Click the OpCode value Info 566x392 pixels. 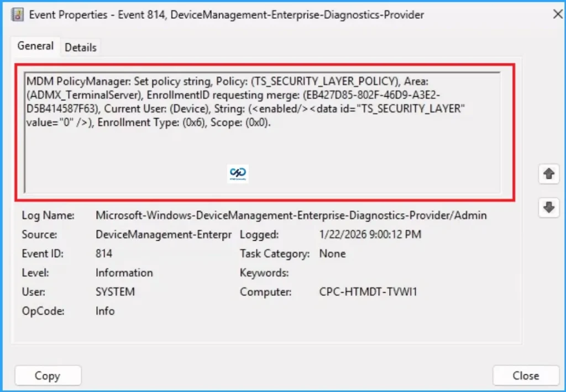click(x=105, y=311)
